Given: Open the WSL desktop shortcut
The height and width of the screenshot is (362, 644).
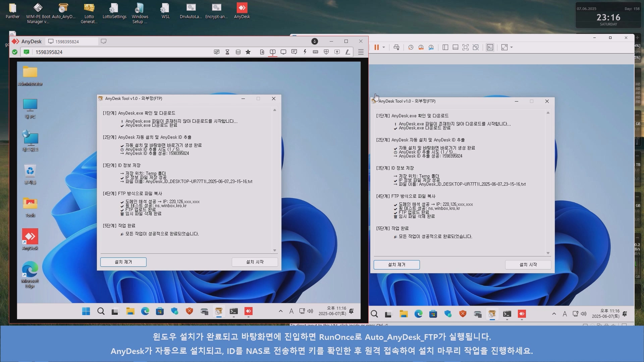Looking at the screenshot, I should coord(165,11).
